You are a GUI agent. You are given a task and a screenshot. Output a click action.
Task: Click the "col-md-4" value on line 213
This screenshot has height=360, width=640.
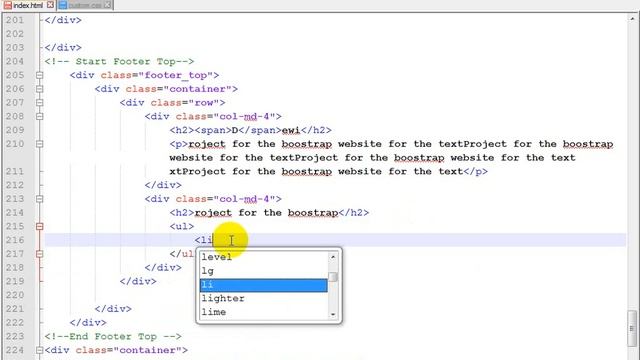point(244,199)
